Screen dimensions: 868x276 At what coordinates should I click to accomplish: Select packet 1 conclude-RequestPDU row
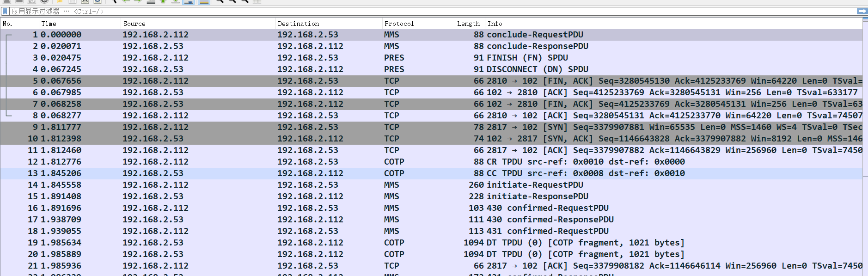pyautogui.click(x=416, y=35)
